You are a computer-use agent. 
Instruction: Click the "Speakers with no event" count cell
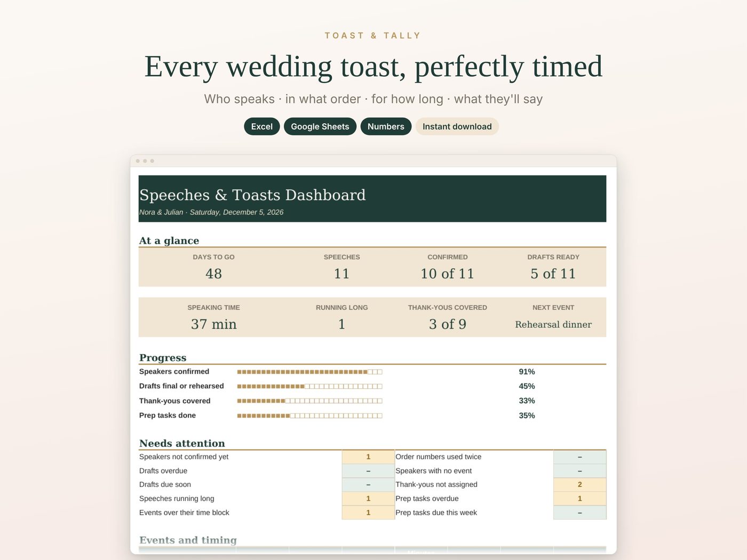(x=580, y=471)
